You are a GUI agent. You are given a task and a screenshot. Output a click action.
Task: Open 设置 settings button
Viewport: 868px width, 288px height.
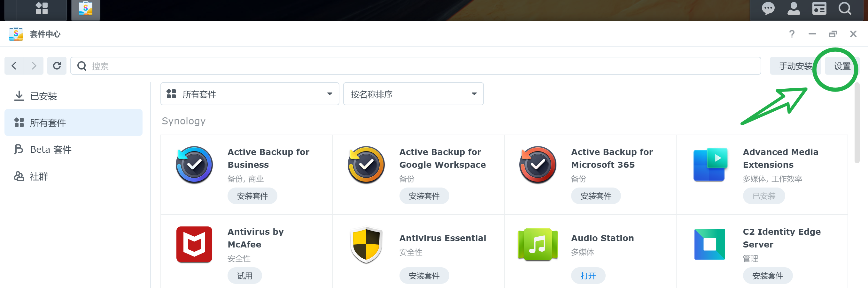[841, 66]
